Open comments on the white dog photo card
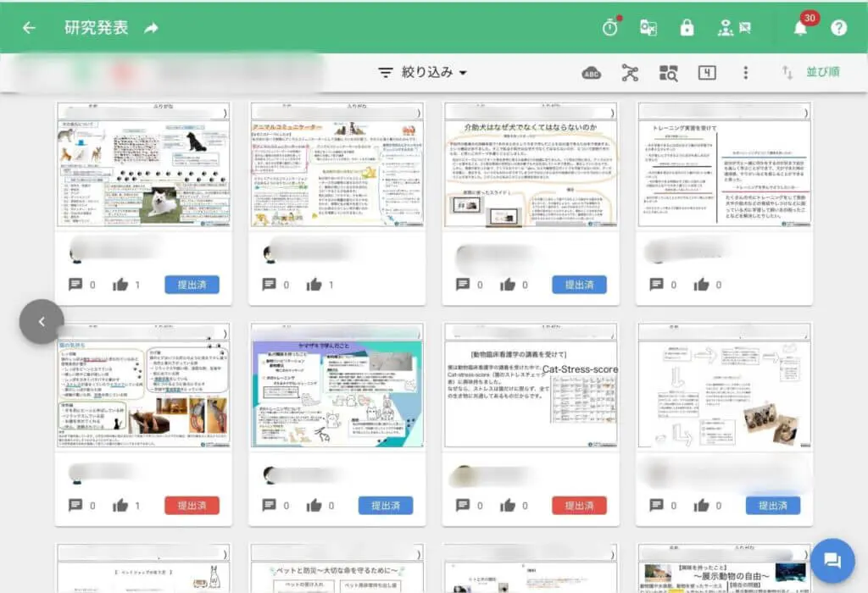Image resolution: width=868 pixels, height=593 pixels. click(x=75, y=285)
